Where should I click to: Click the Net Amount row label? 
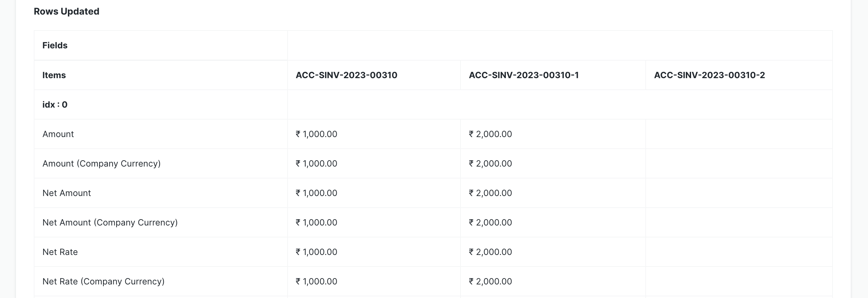pyautogui.click(x=67, y=193)
